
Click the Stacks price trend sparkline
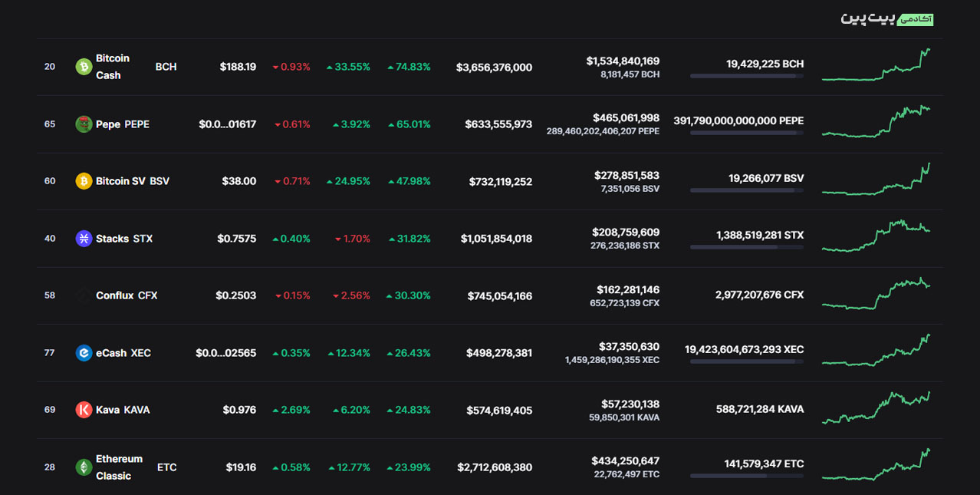pyautogui.click(x=876, y=236)
